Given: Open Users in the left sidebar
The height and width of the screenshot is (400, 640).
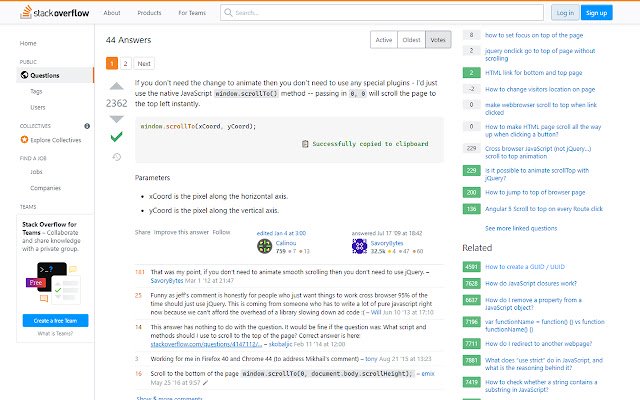Looking at the screenshot, I should (x=38, y=107).
